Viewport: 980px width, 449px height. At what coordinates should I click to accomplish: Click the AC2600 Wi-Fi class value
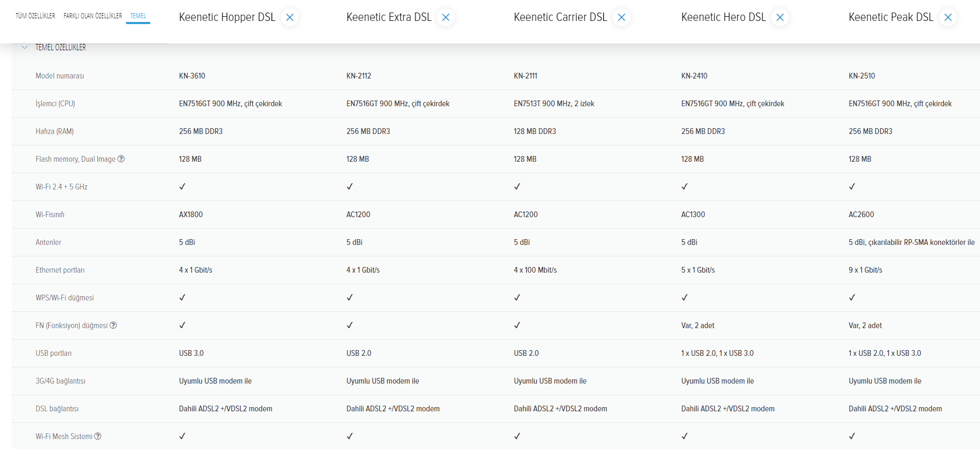[861, 215]
